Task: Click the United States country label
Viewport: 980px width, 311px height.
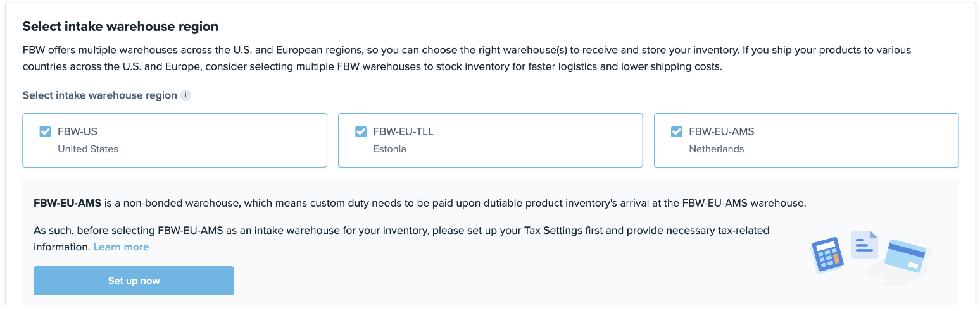Action: (x=88, y=149)
